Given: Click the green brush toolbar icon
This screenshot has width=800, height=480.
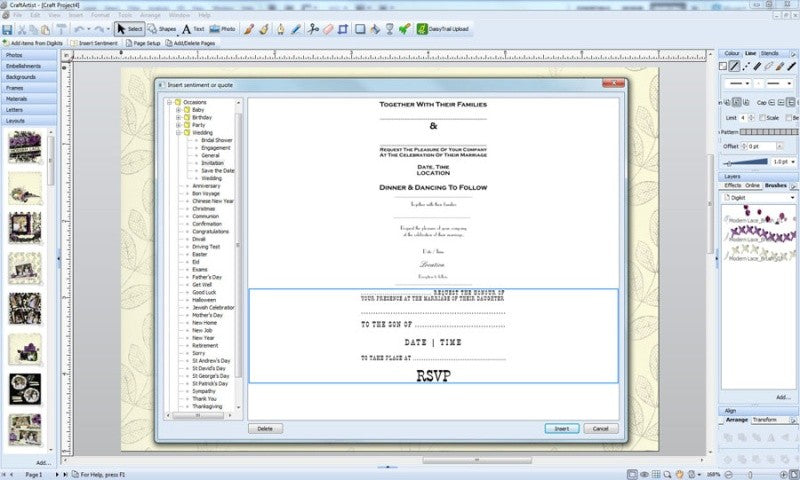Looking at the screenshot, I should (x=405, y=30).
